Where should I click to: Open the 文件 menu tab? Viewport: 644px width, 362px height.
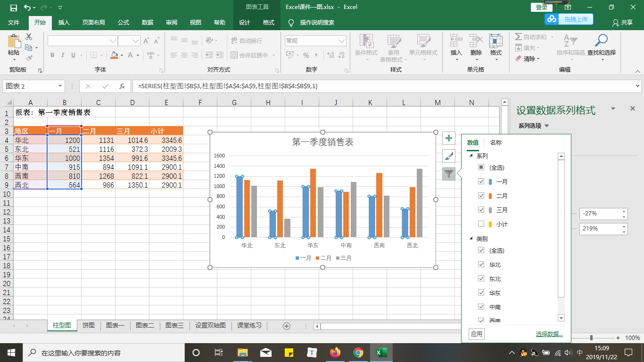pyautogui.click(x=14, y=23)
